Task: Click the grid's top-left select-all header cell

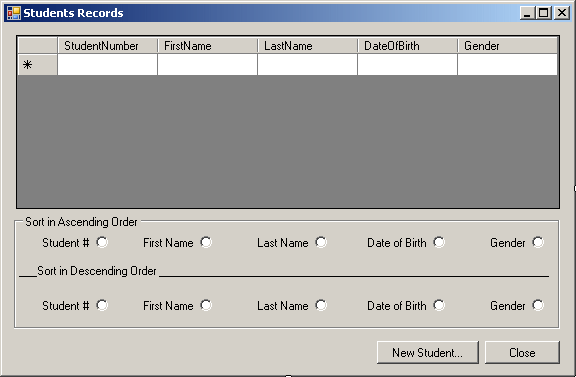Action: tap(37, 46)
